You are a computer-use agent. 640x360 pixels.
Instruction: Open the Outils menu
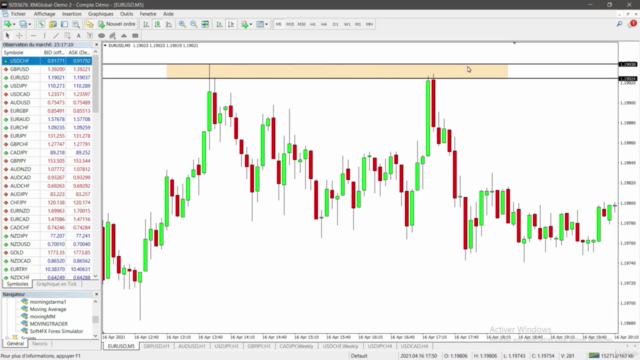click(x=126, y=14)
